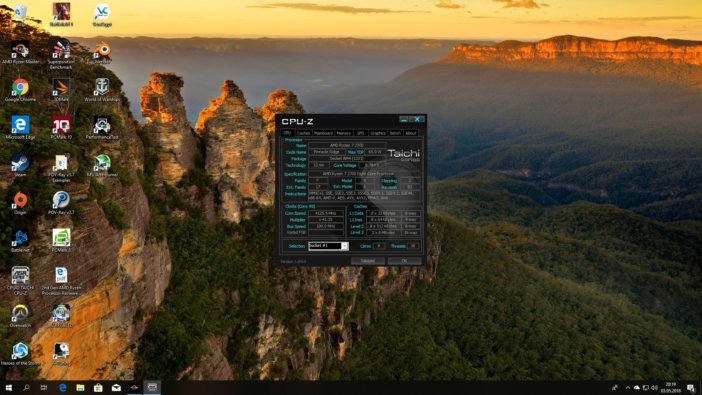Open the Windows Start menu
The height and width of the screenshot is (395, 702).
click(x=9, y=387)
